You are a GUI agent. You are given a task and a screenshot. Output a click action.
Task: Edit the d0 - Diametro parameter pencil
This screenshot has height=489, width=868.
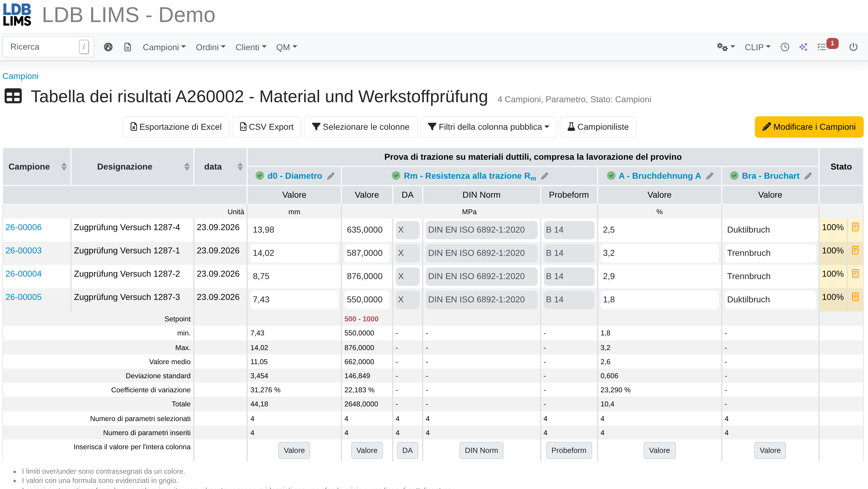(x=331, y=176)
